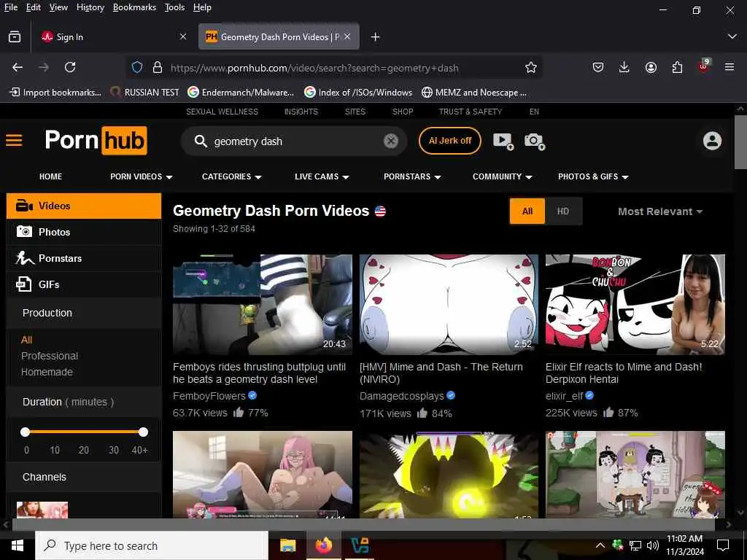Open the Firefox application menu
This screenshot has height=560, width=747.
(729, 67)
